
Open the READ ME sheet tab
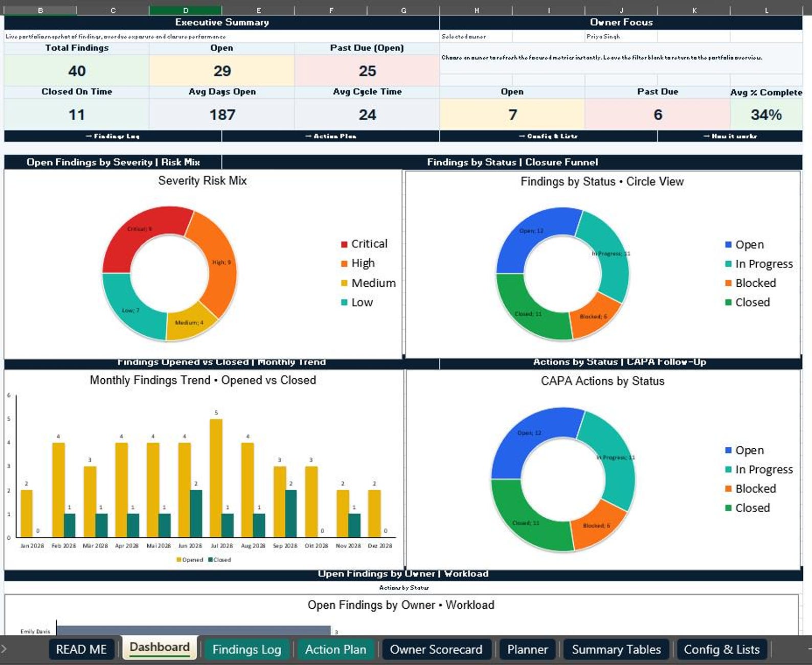tap(81, 649)
